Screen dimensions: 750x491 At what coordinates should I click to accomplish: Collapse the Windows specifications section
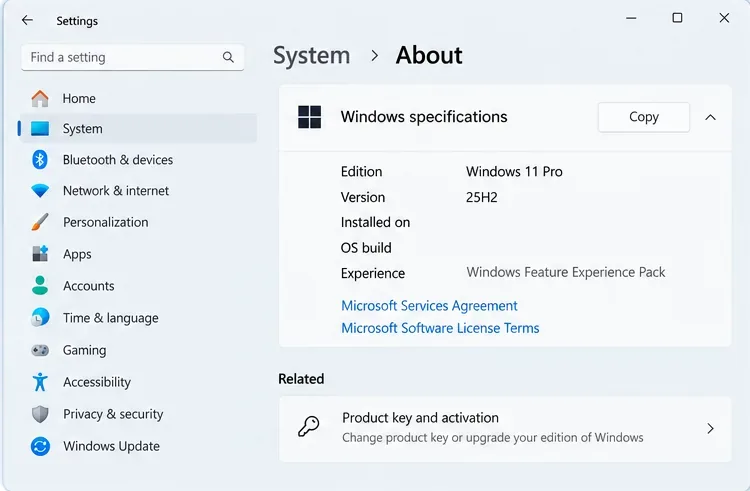(710, 117)
